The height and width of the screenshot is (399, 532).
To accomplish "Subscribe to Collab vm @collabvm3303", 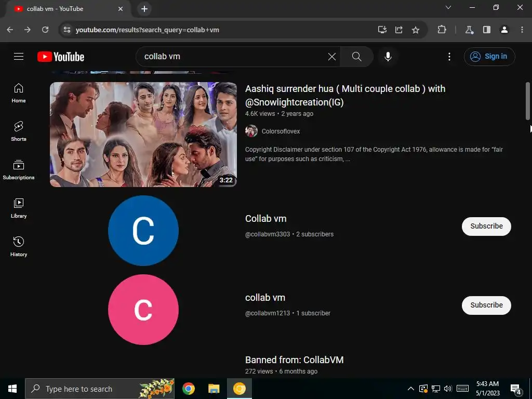I will tap(486, 227).
